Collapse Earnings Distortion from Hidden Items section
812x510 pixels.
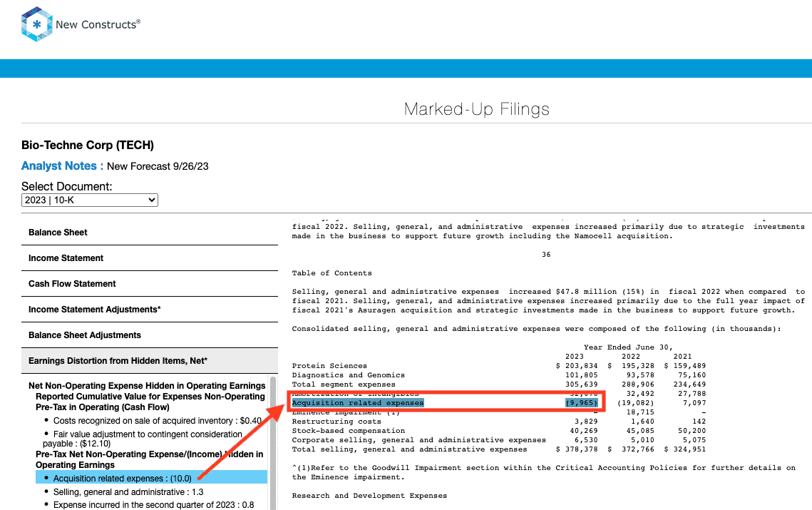[149, 361]
